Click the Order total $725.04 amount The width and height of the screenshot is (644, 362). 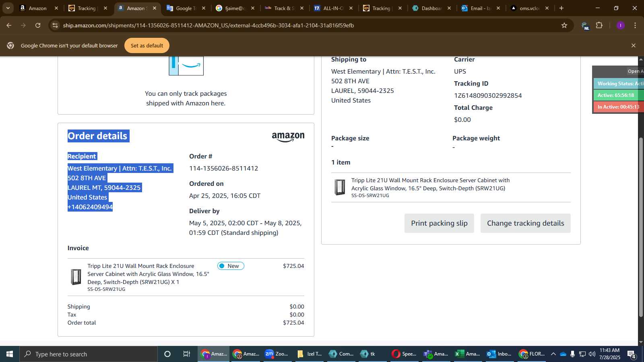click(293, 323)
